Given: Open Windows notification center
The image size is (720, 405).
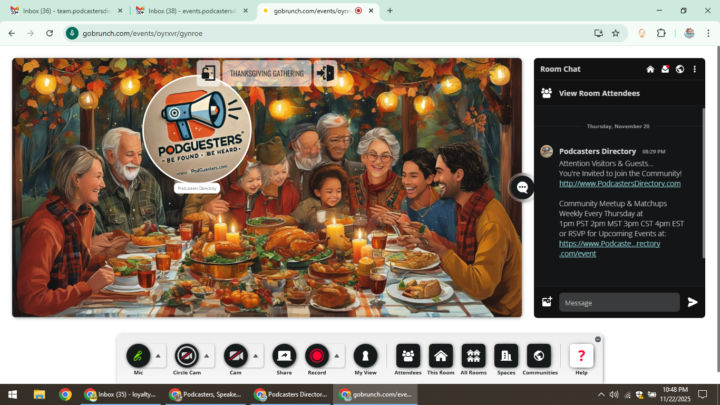Looking at the screenshot, I should point(703,394).
